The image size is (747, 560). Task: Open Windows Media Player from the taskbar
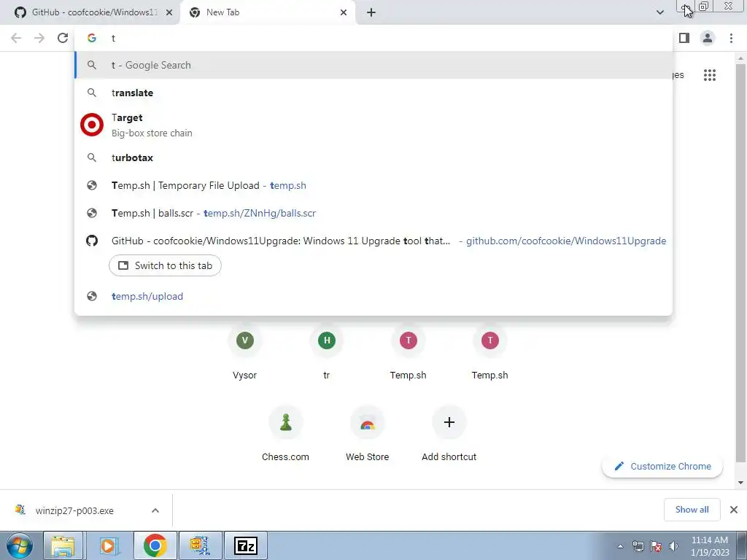point(109,545)
